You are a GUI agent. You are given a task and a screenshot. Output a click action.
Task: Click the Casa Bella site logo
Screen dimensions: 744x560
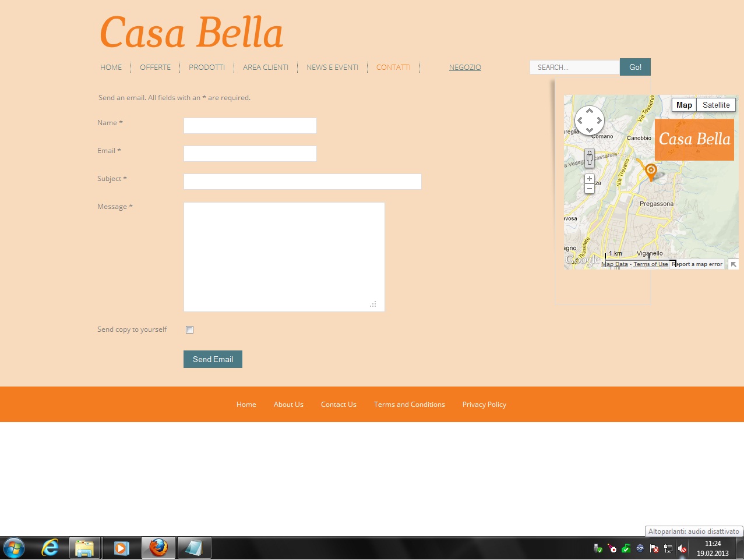tap(192, 33)
